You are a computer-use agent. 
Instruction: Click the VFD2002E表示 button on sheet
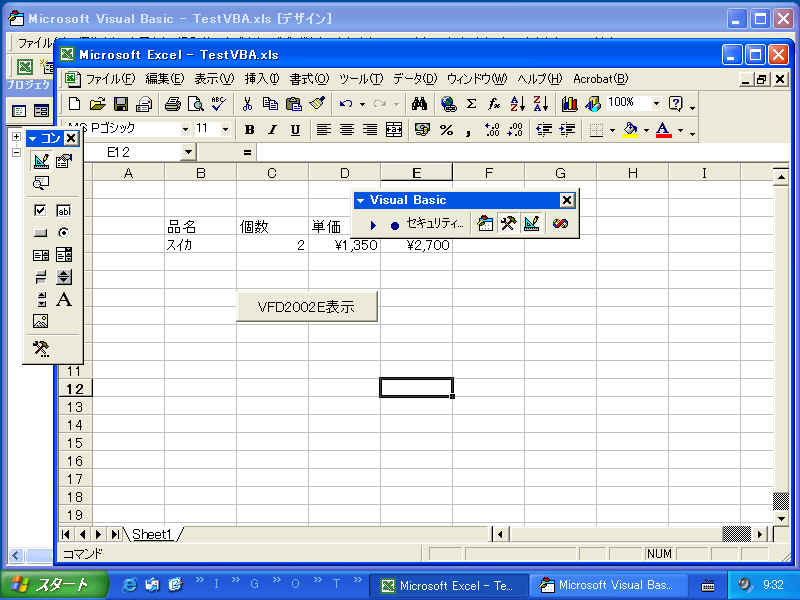tap(307, 307)
